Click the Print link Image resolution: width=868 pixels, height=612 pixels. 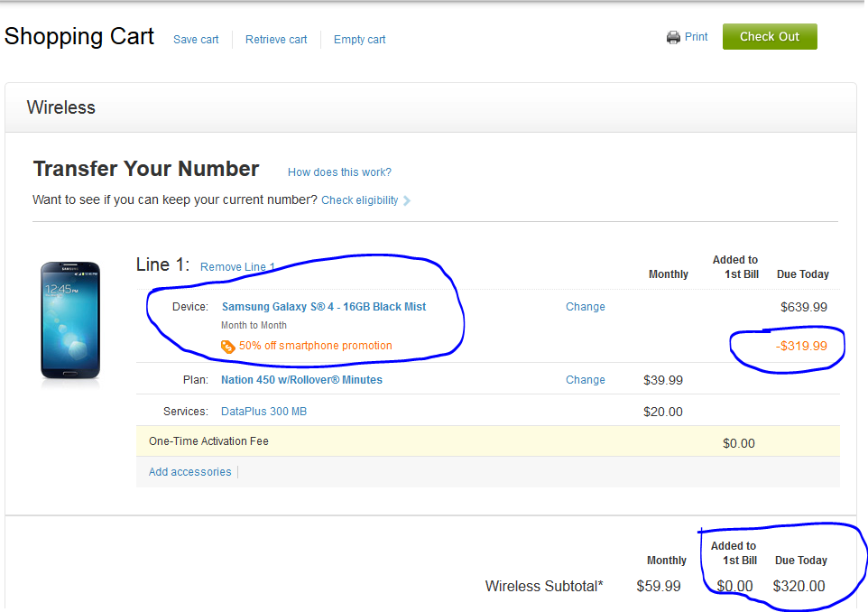(696, 36)
